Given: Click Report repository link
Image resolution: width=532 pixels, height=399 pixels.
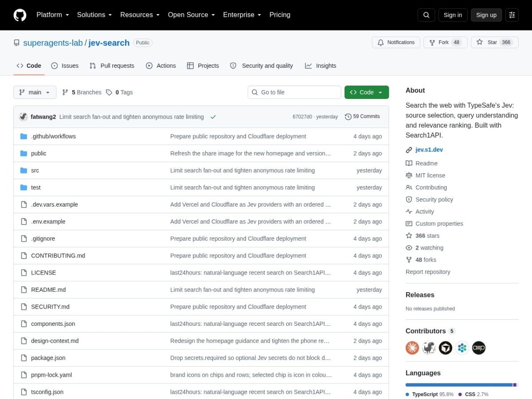Looking at the screenshot, I should 428,272.
